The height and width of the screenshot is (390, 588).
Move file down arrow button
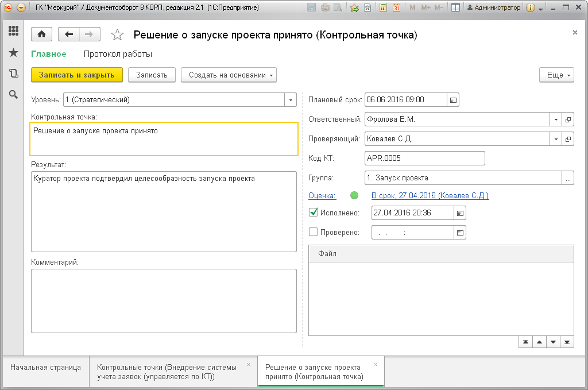point(553,342)
